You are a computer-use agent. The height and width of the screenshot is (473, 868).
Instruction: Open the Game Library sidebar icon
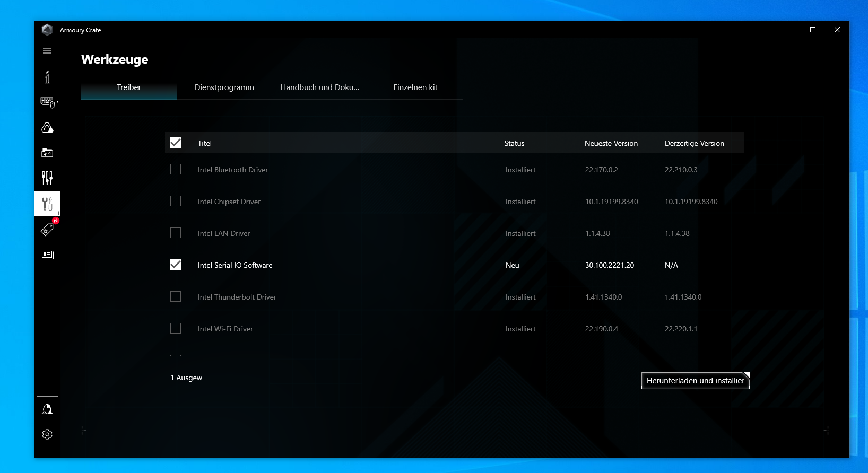point(47,153)
